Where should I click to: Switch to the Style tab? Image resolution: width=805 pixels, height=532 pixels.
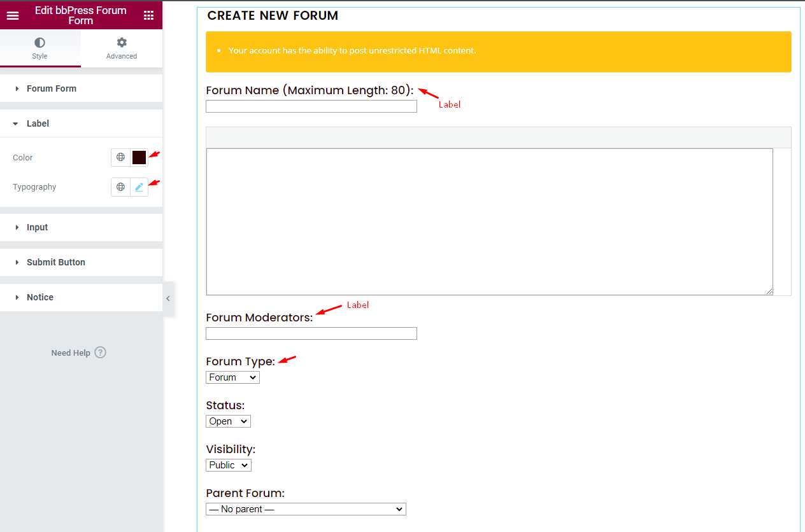[39, 48]
